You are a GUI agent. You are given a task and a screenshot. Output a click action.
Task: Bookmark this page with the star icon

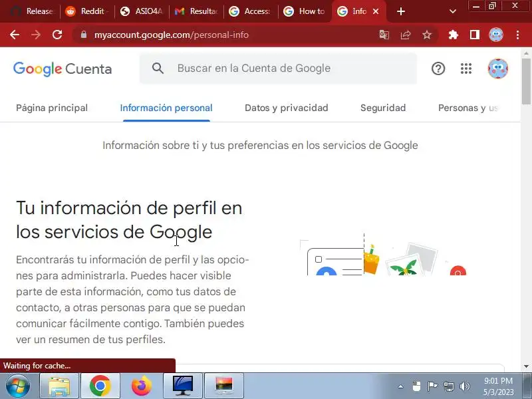pyautogui.click(x=427, y=35)
